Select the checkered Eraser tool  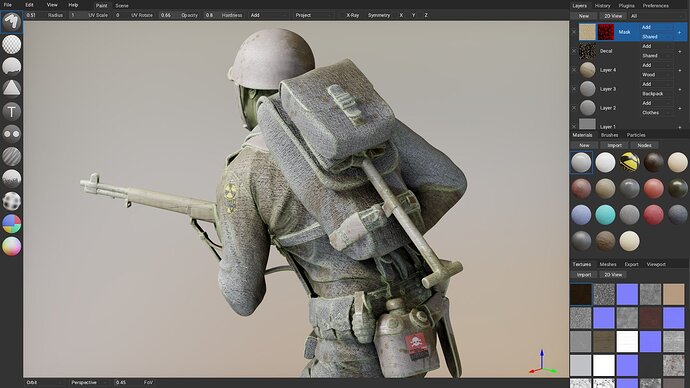pos(11,44)
